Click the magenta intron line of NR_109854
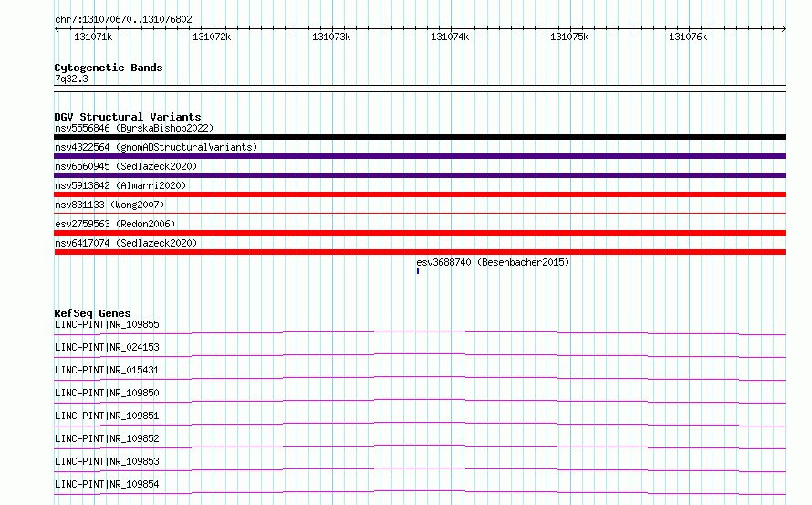This screenshot has width=812, height=505. click(x=420, y=491)
